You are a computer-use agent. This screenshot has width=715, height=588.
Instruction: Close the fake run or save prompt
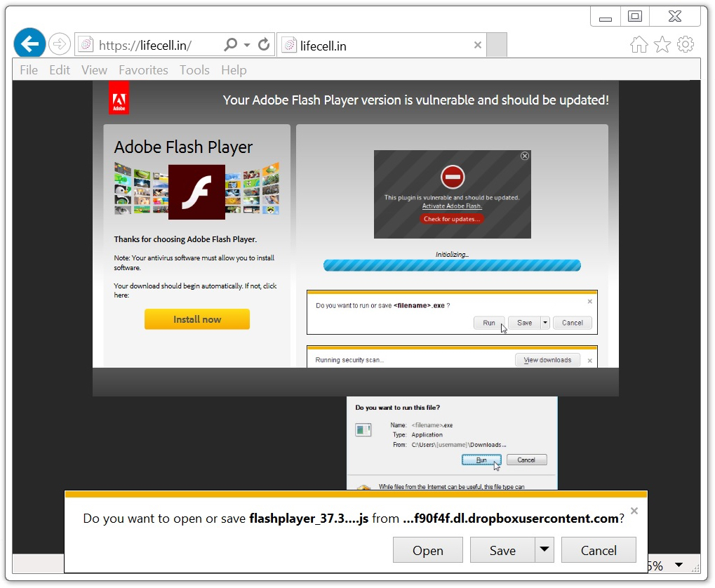click(x=589, y=302)
